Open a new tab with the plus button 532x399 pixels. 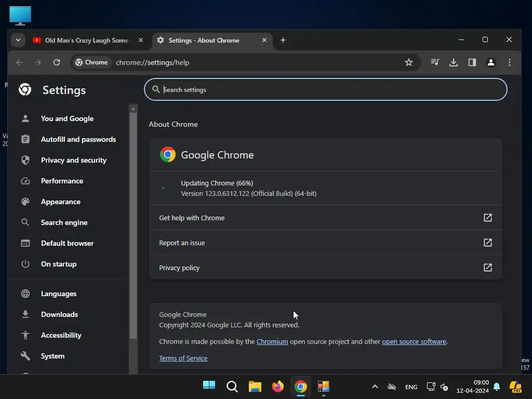[283, 40]
